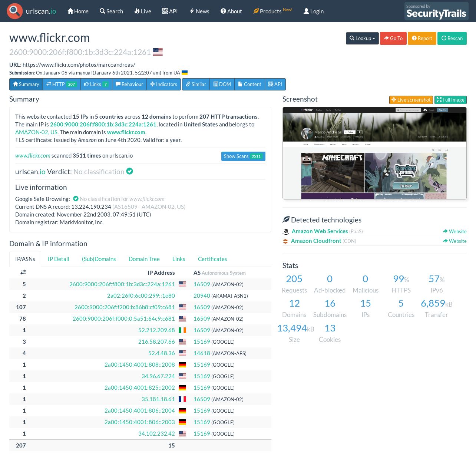Open IP 2a02:26f0:6c00:299::1e80
The height and width of the screenshot is (459, 476).
coord(141,296)
